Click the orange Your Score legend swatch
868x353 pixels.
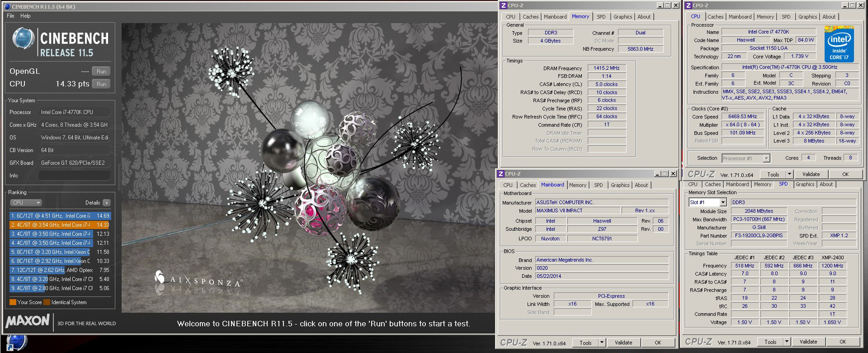pos(13,302)
